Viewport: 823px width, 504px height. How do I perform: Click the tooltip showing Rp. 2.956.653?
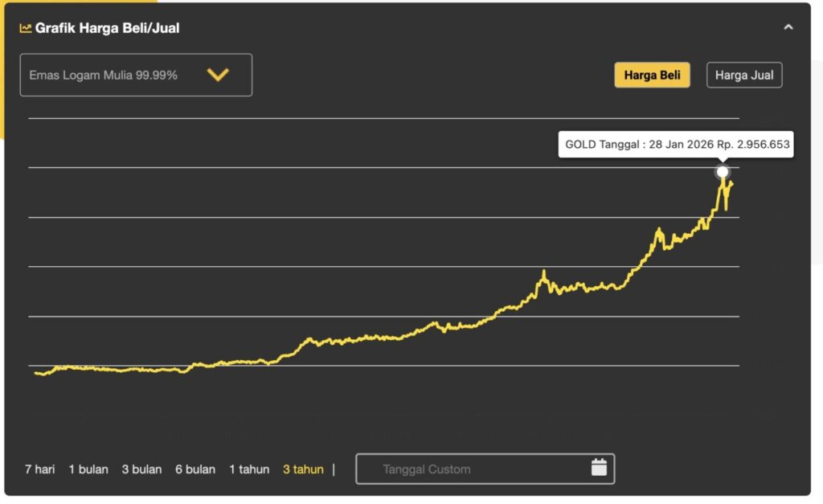pyautogui.click(x=676, y=145)
